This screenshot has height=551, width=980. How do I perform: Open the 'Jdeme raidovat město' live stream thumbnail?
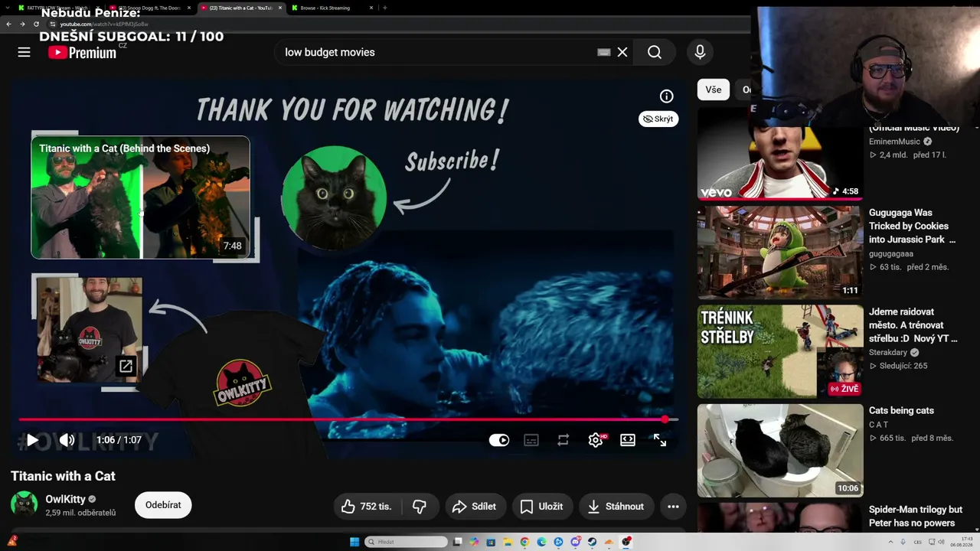[x=780, y=351]
